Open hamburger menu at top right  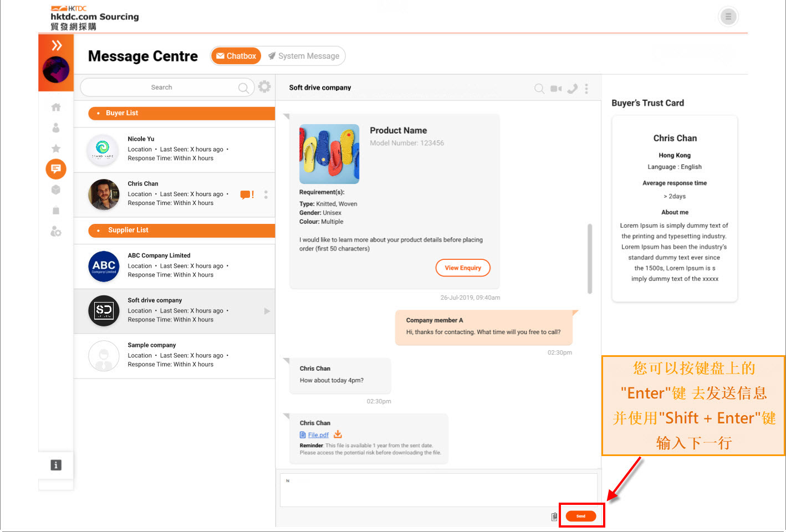click(728, 17)
